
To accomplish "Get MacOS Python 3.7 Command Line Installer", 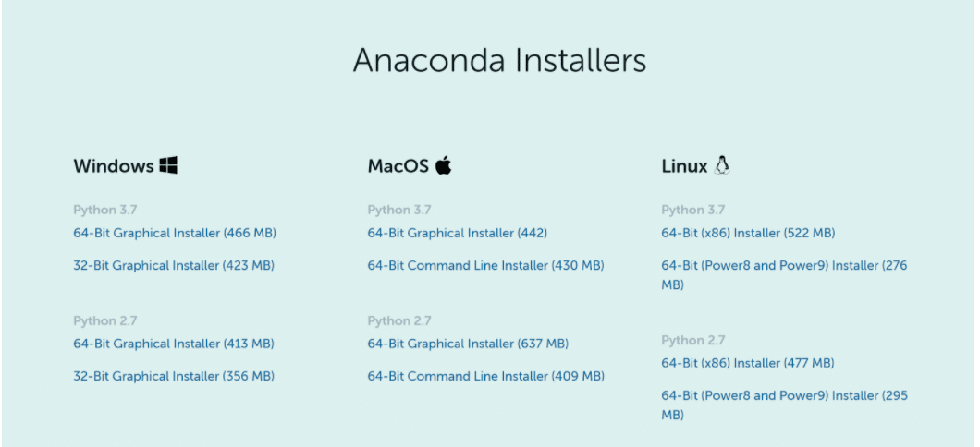I will tap(485, 265).
